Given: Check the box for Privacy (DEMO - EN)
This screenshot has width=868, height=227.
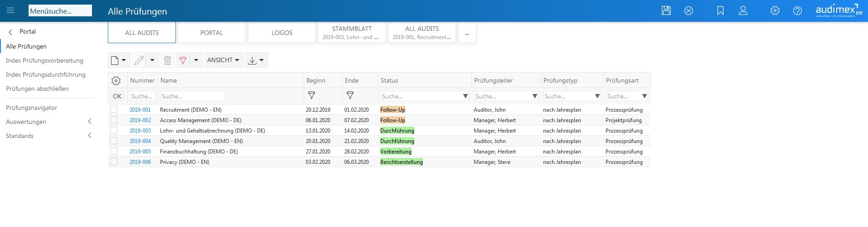Looking at the screenshot, I should [x=114, y=162].
